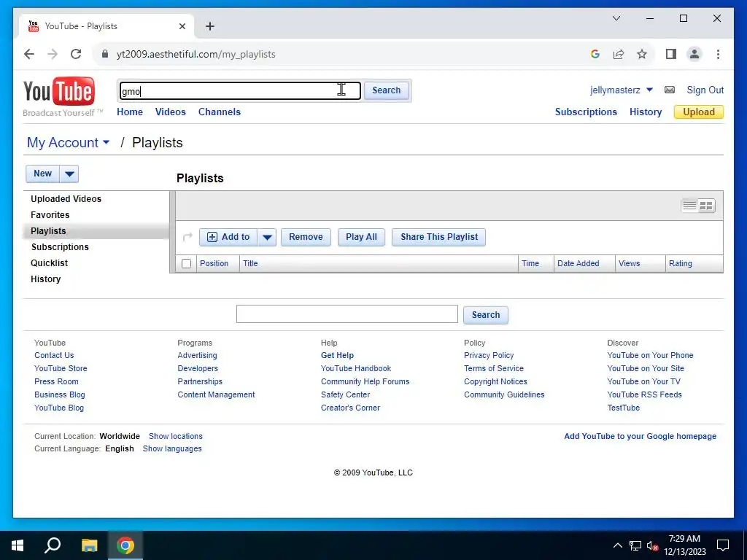Open notification center
This screenshot has height=560, width=747.
723,545
